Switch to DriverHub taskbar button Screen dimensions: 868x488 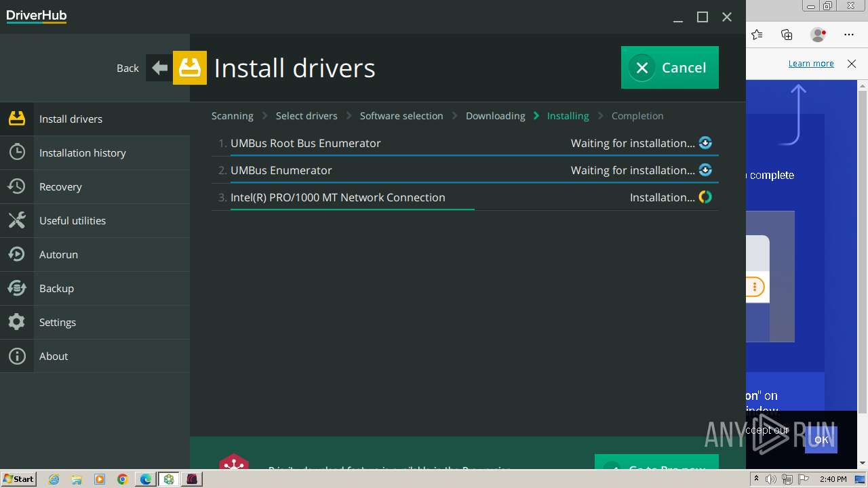click(x=169, y=479)
